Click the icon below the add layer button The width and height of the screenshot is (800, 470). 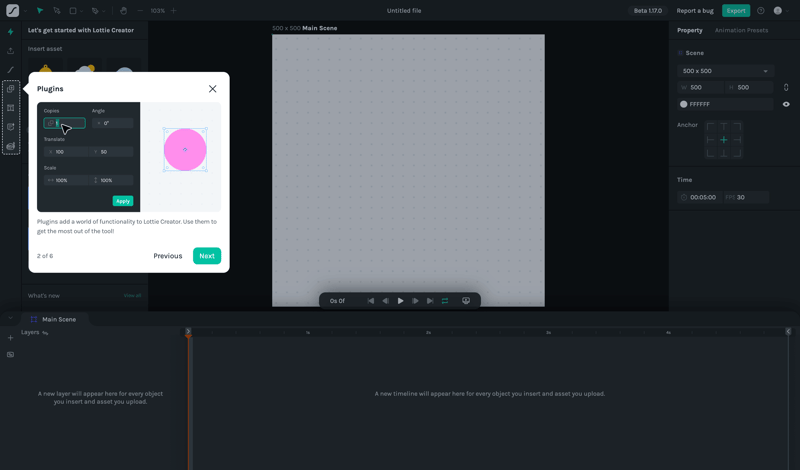coord(10,354)
